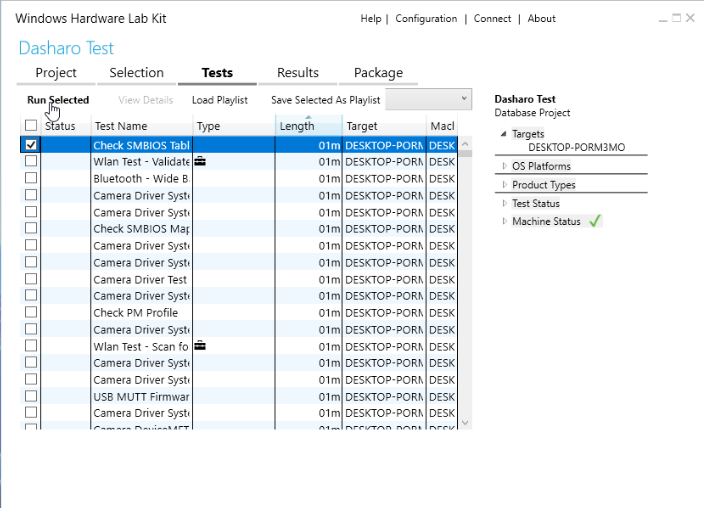Screen dimensions: 704x508
Task: Check the Check PM Profile checkbox
Action: point(31,312)
